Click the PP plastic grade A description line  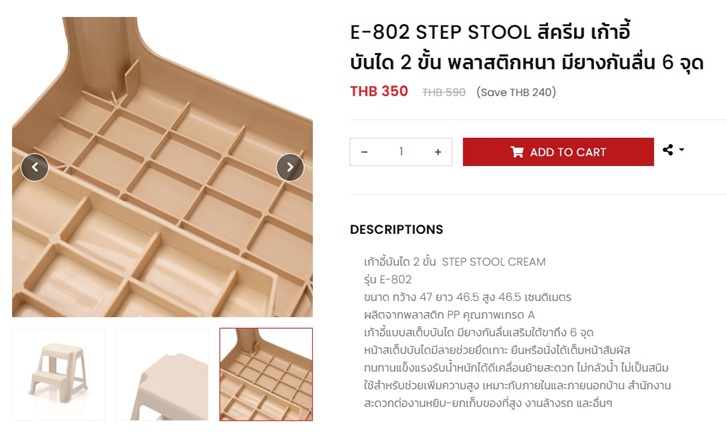[x=449, y=315]
